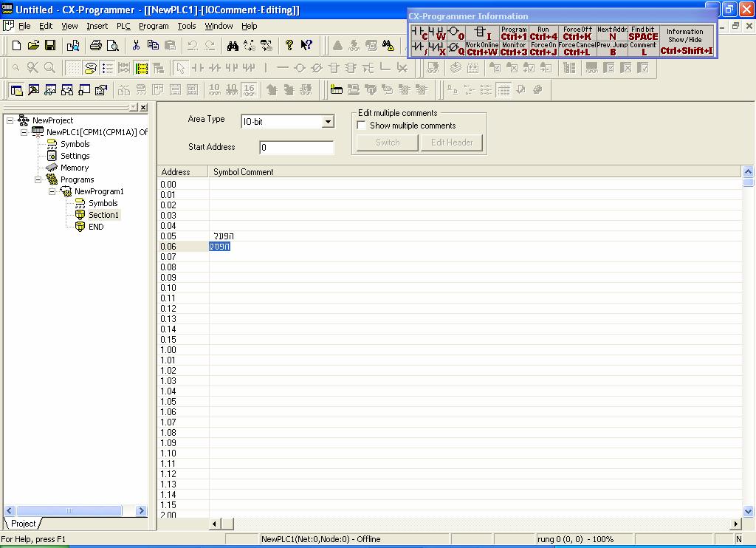Select the selection mode arrow tool
This screenshot has width=756, height=548.
pyautogui.click(x=181, y=68)
